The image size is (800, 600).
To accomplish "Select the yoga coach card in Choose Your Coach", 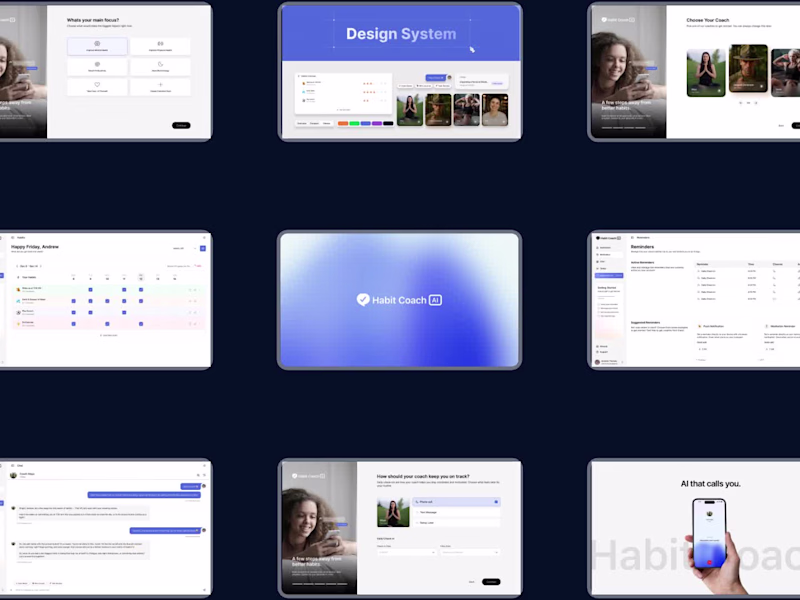I will [x=706, y=72].
